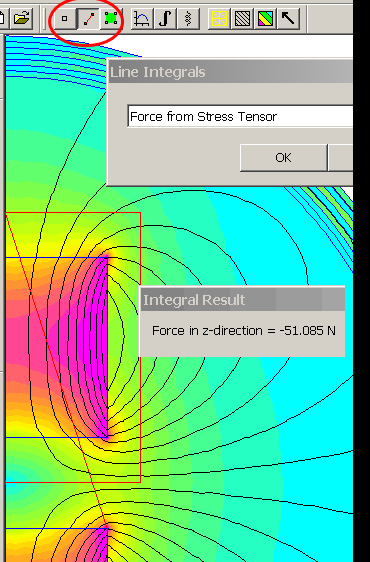Viewport: 370px width, 562px height.
Task: Open the Force from Stress Tensor dropdown
Action: coord(240,116)
